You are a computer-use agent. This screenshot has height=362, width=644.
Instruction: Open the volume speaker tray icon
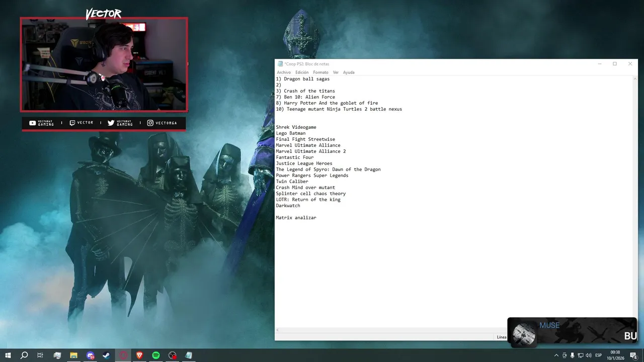589,355
